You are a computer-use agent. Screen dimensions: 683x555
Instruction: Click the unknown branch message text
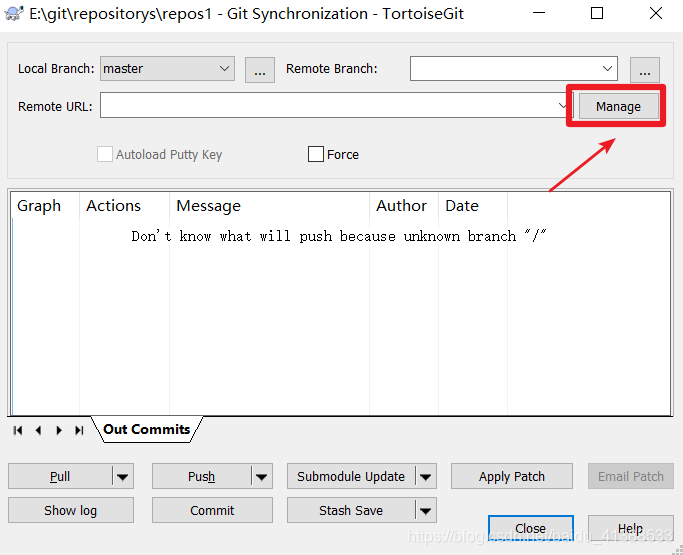point(339,236)
